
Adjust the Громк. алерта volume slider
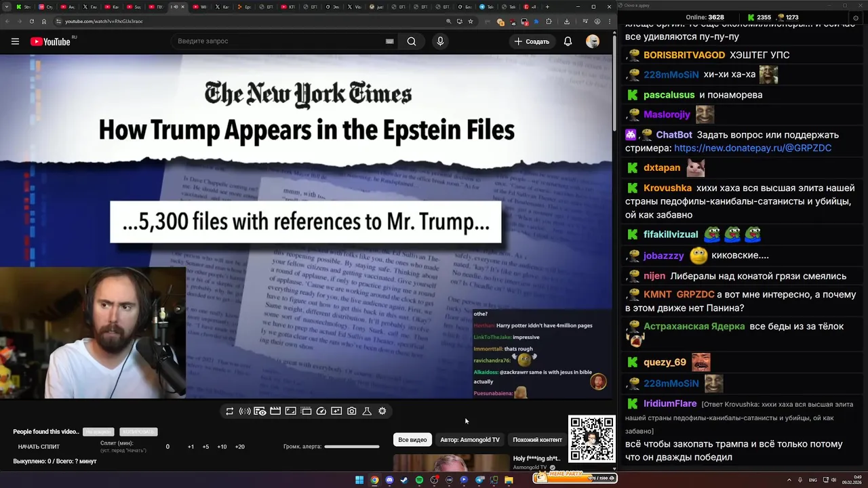pyautogui.click(x=351, y=447)
